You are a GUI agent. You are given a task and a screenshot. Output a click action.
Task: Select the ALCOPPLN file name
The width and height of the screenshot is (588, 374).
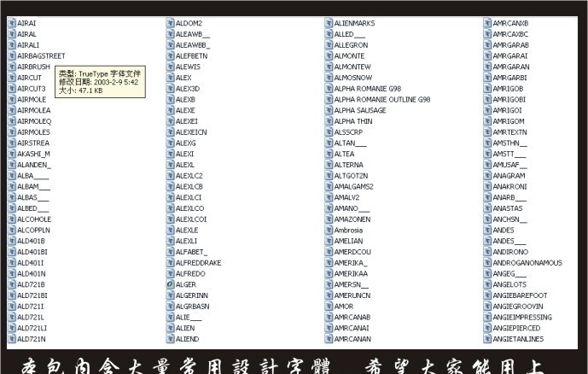[33, 230]
